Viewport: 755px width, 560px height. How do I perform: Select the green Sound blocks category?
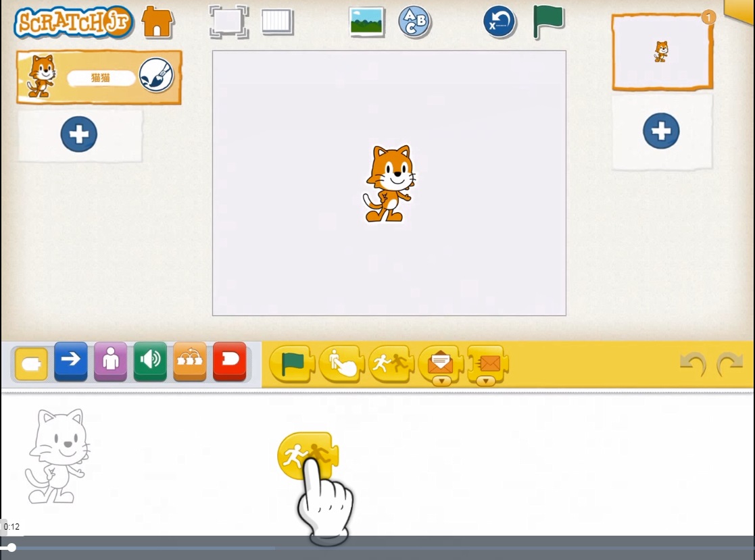(x=150, y=362)
